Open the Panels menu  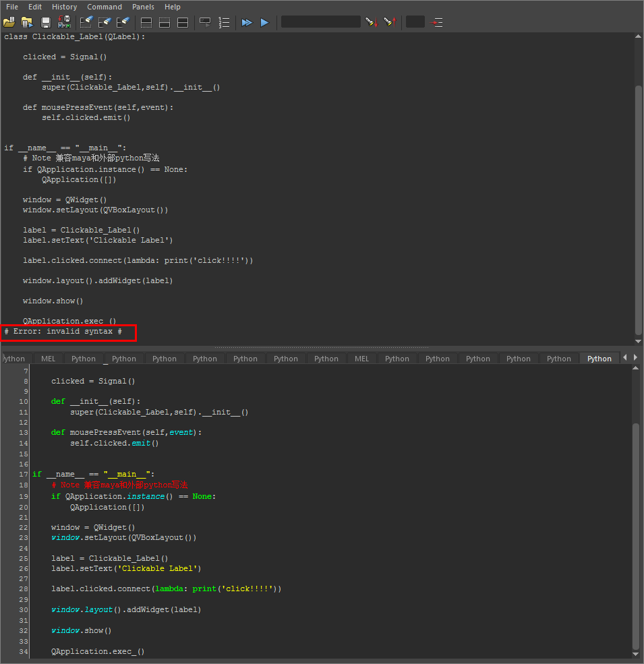click(x=143, y=7)
